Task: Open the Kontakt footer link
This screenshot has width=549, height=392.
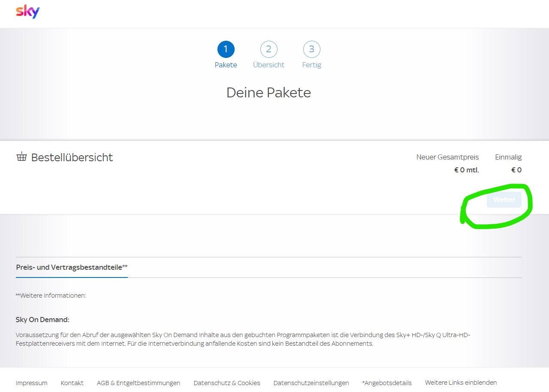Action: tap(72, 383)
